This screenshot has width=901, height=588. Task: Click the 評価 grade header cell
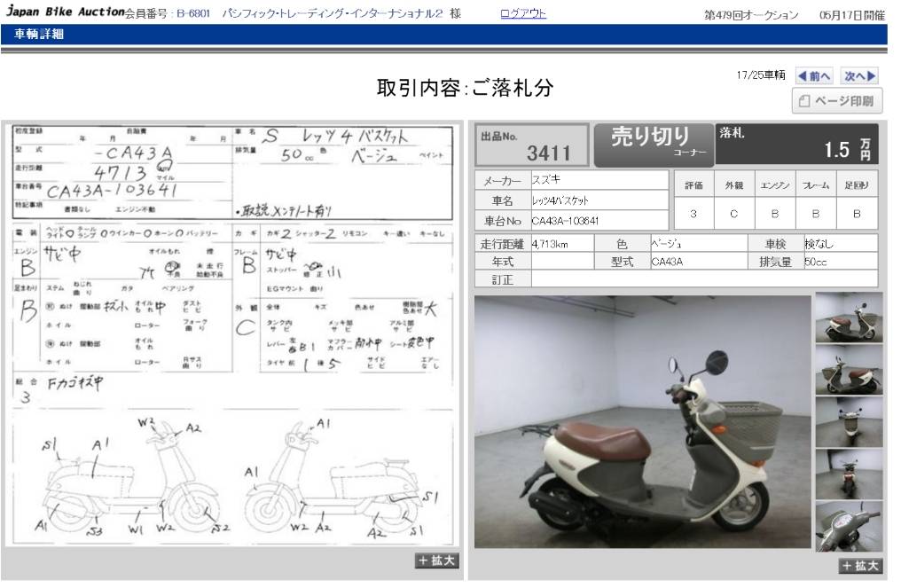tap(693, 185)
